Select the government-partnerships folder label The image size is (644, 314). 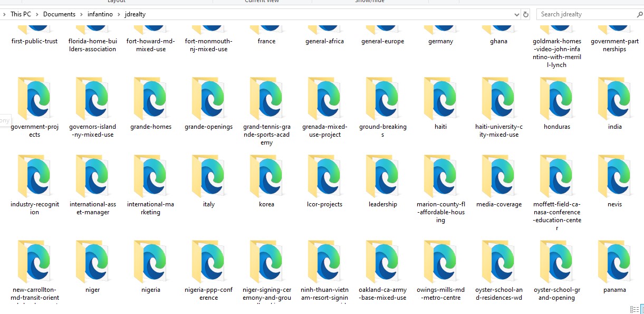click(x=614, y=45)
